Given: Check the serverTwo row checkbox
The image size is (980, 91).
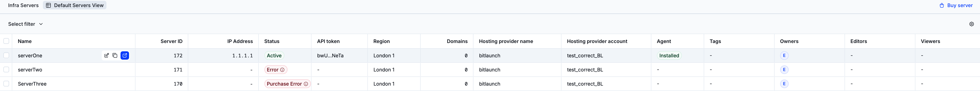Looking at the screenshot, I should 6,70.
